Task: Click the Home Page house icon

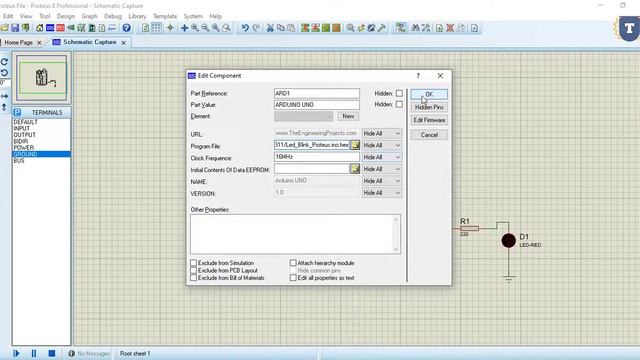Action: click(x=40, y=28)
